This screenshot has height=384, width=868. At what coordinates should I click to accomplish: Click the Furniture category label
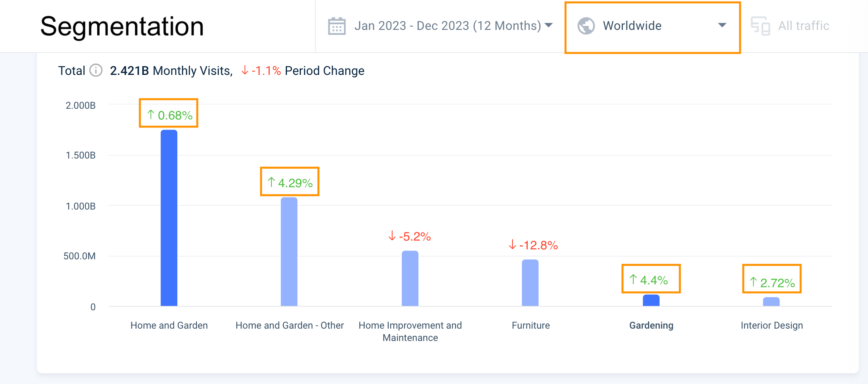(530, 325)
